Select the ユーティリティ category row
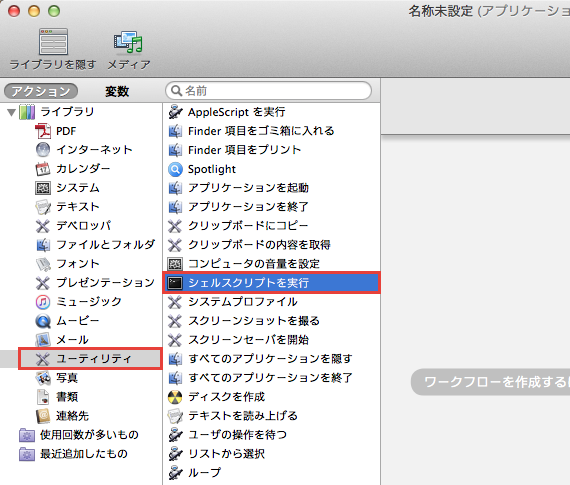The height and width of the screenshot is (485, 570). pyautogui.click(x=90, y=359)
